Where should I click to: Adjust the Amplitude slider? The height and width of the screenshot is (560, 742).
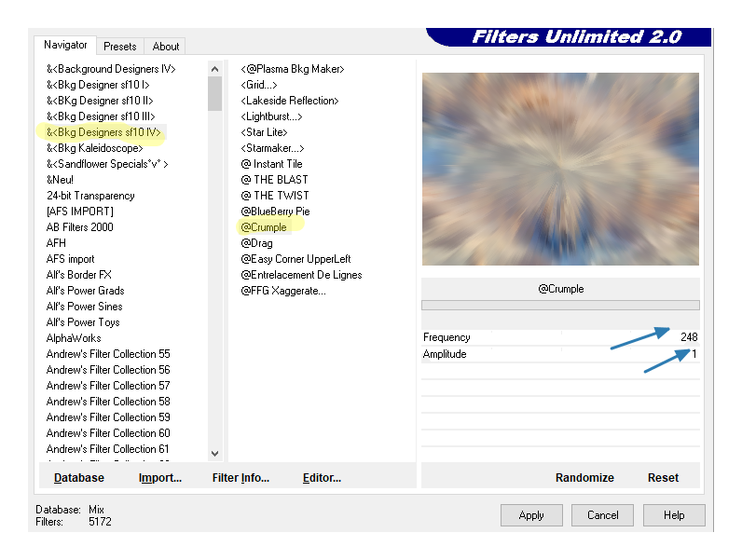(560, 354)
